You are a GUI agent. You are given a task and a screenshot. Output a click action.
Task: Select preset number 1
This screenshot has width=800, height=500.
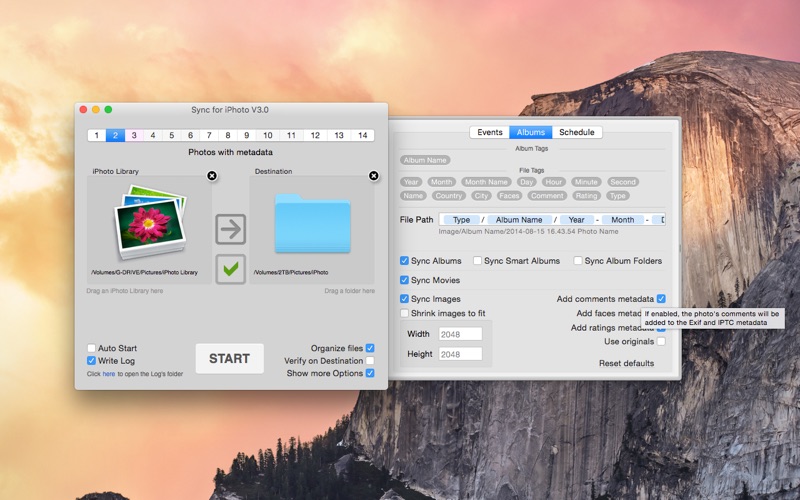point(96,135)
